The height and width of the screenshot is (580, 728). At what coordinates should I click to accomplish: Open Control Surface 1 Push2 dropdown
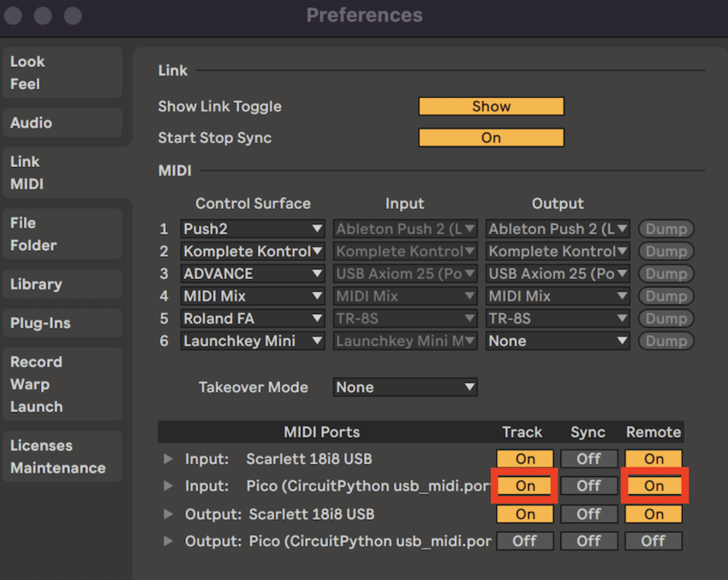pos(253,229)
